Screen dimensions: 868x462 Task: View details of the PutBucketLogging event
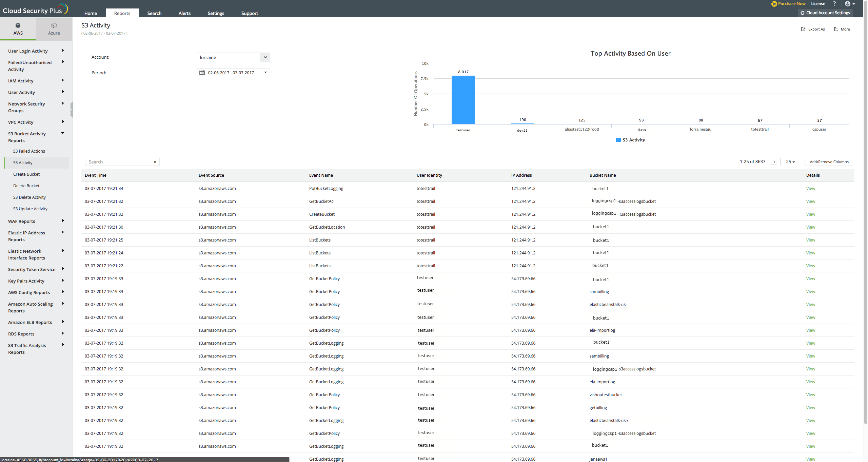click(x=810, y=188)
